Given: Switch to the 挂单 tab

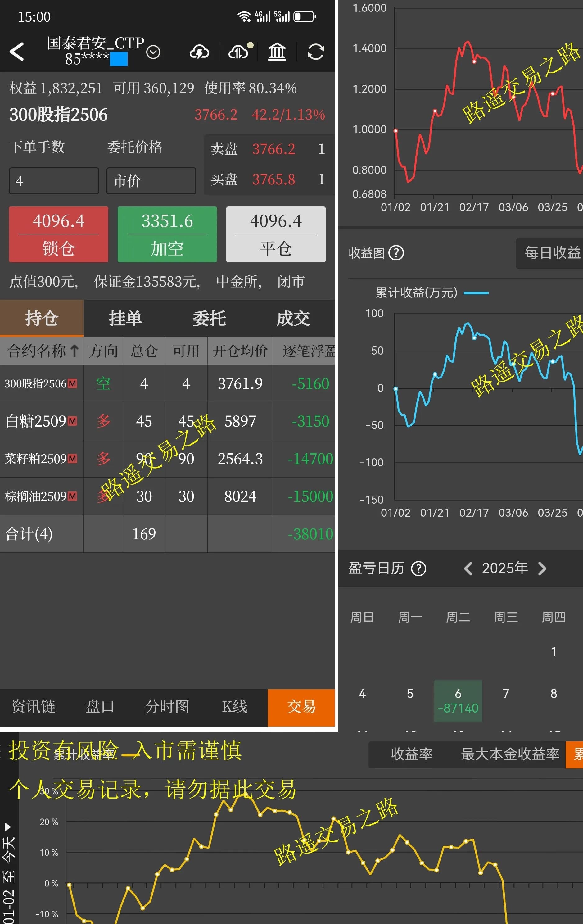Looking at the screenshot, I should (125, 318).
